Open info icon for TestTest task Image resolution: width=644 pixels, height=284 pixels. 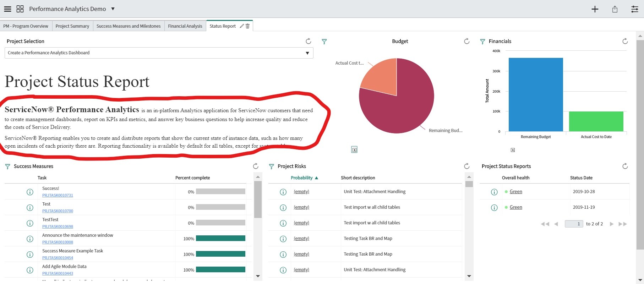[30, 223]
